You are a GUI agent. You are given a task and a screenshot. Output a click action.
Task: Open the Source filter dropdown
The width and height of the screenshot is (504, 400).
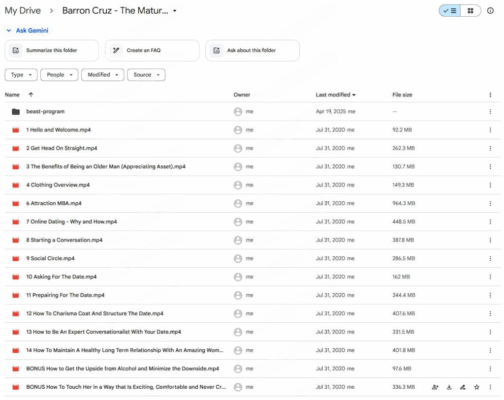146,75
